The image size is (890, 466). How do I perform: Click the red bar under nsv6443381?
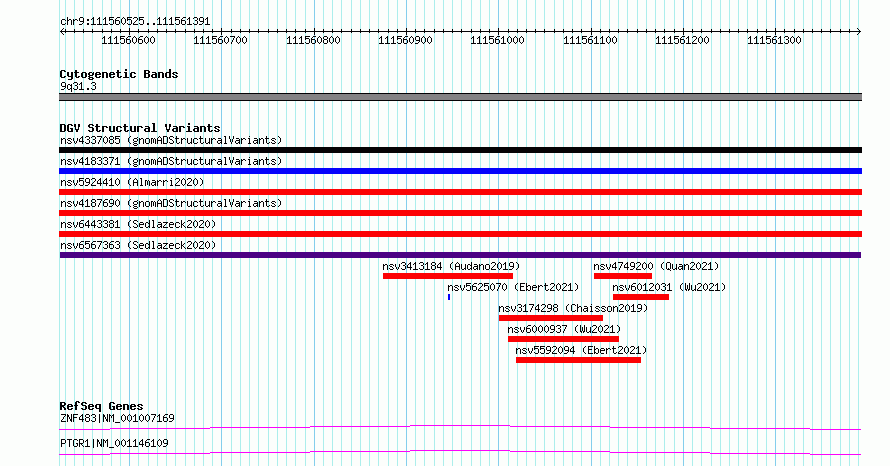pos(460,234)
